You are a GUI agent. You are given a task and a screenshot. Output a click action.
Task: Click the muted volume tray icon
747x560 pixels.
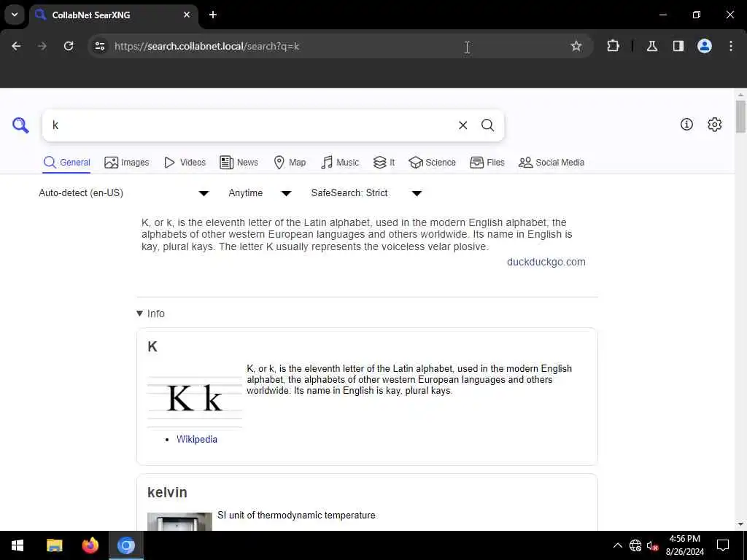tap(653, 545)
